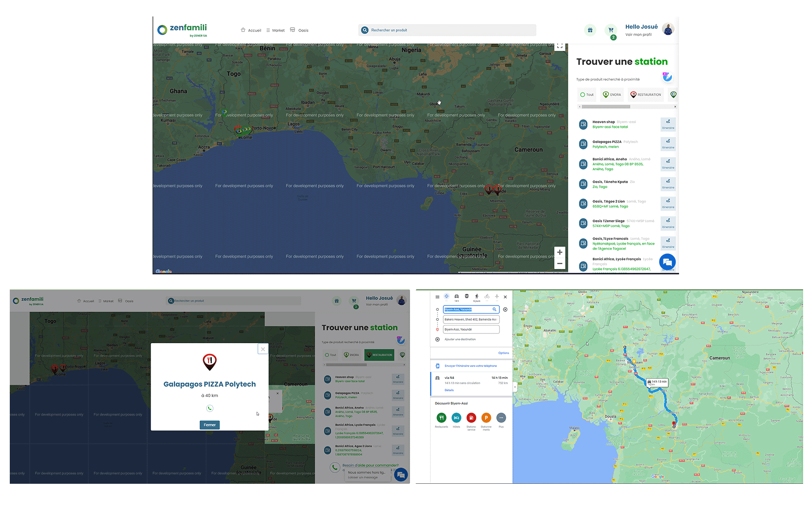Select best travel mode icon in Google Maps

pos(446,296)
